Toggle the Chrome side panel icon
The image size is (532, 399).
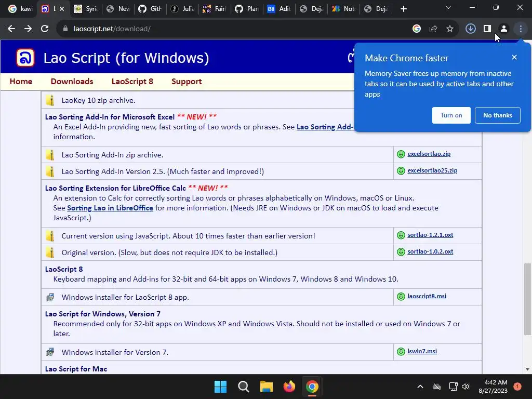click(487, 29)
